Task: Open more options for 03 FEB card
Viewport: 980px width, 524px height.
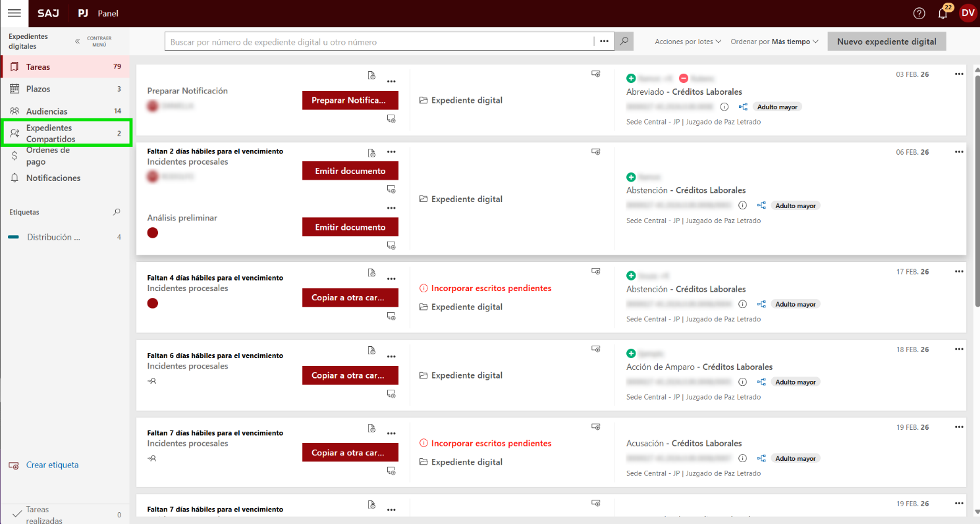Action: tap(959, 74)
